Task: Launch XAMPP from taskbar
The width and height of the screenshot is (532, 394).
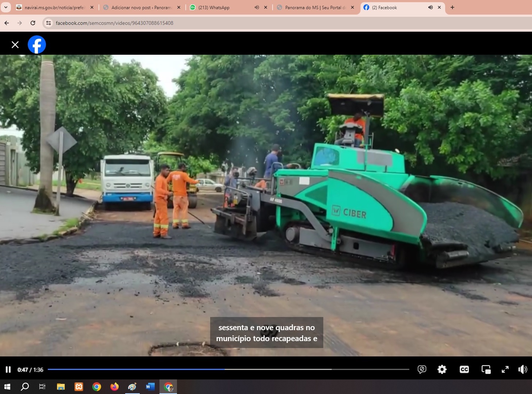Action: pyautogui.click(x=79, y=387)
